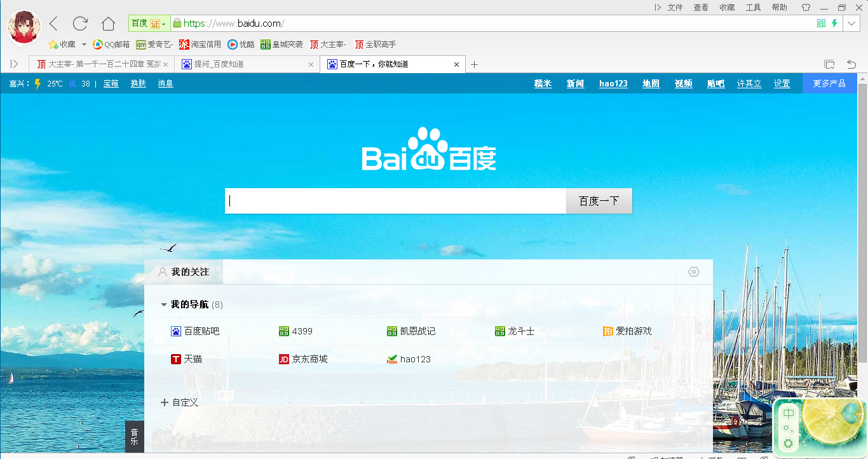Viewport: 868px width, 459px height.
Task: Open 百度贴吧 in my navigation
Action: [195, 331]
